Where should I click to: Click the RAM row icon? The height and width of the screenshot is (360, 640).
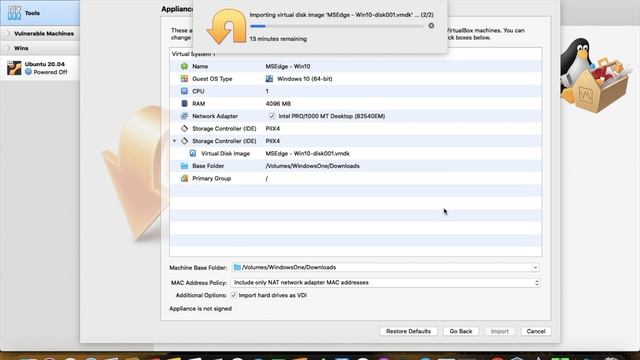184,104
